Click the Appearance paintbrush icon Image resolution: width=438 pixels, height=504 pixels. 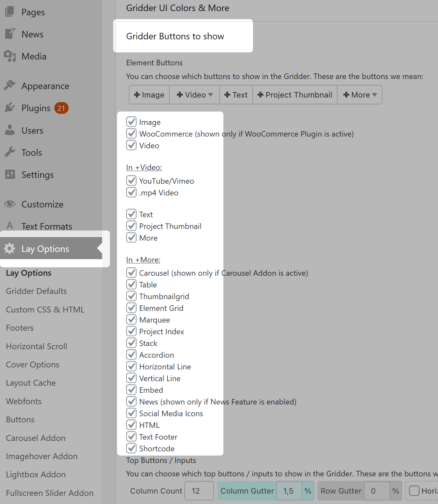click(10, 86)
